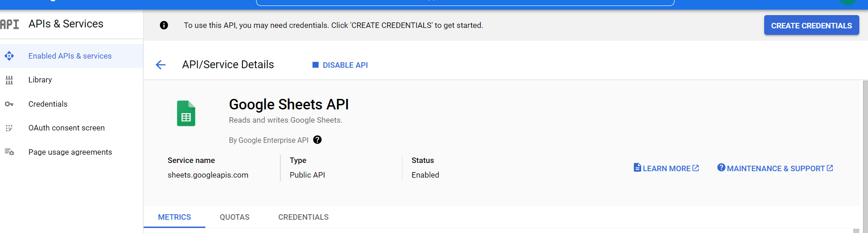The width and height of the screenshot is (868, 233).
Task: Click the Page usage agreements icon
Action: pyautogui.click(x=9, y=152)
